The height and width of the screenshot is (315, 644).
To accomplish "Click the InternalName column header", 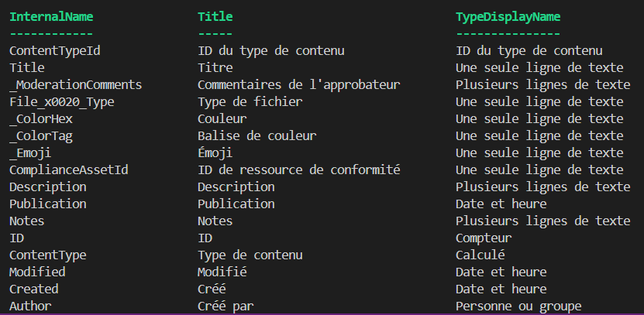I will [51, 17].
